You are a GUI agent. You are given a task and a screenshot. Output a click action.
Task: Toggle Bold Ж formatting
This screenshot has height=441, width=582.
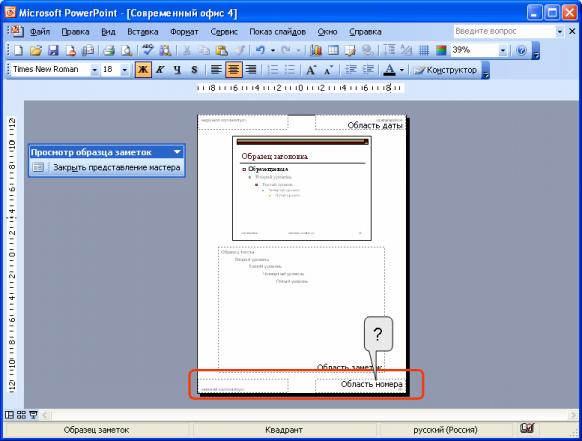[x=143, y=70]
